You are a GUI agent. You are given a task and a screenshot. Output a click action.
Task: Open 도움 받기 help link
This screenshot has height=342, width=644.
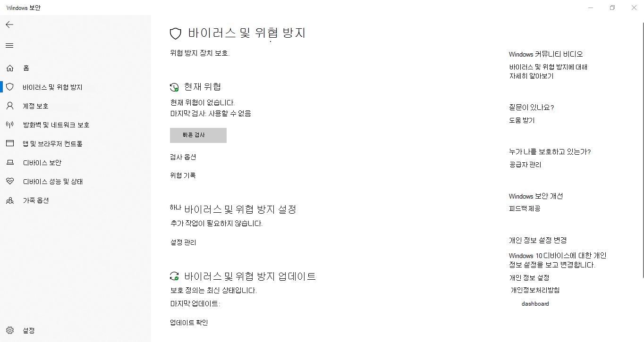(522, 120)
